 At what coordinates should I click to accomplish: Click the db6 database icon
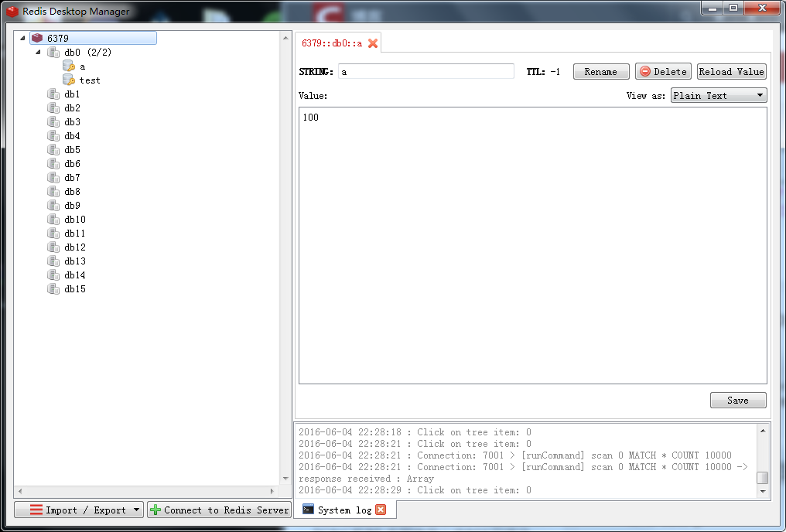53,164
